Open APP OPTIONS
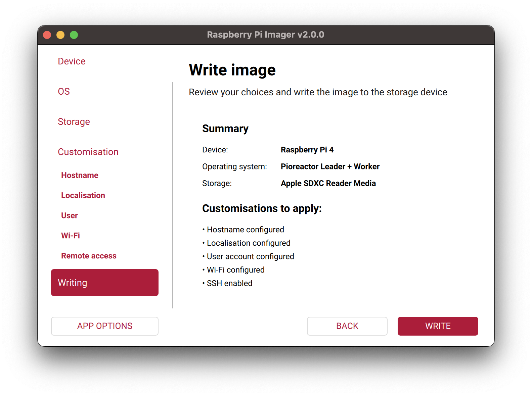This screenshot has height=396, width=532. click(105, 326)
